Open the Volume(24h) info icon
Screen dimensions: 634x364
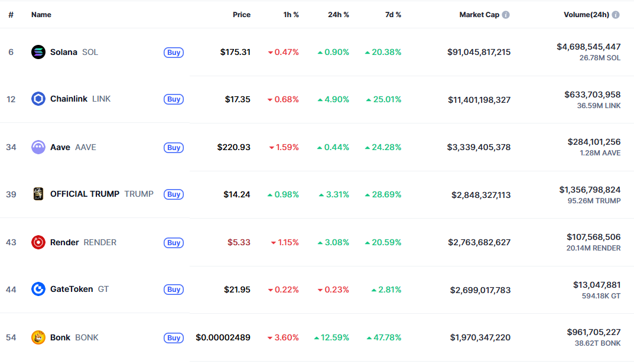(x=616, y=15)
